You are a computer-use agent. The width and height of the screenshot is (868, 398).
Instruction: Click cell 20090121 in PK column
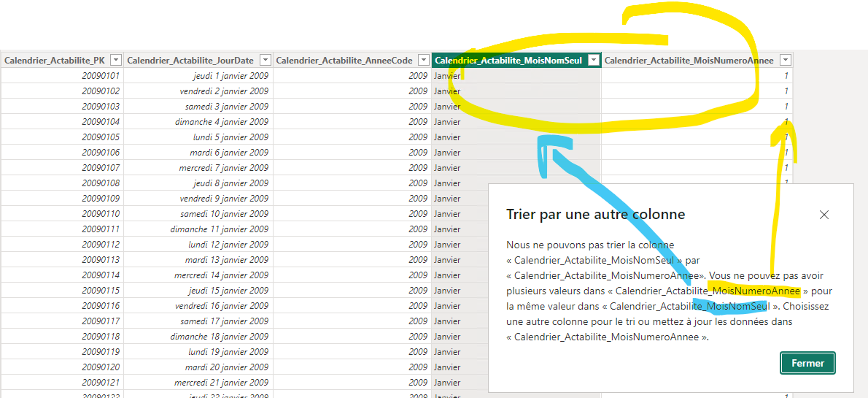point(63,383)
